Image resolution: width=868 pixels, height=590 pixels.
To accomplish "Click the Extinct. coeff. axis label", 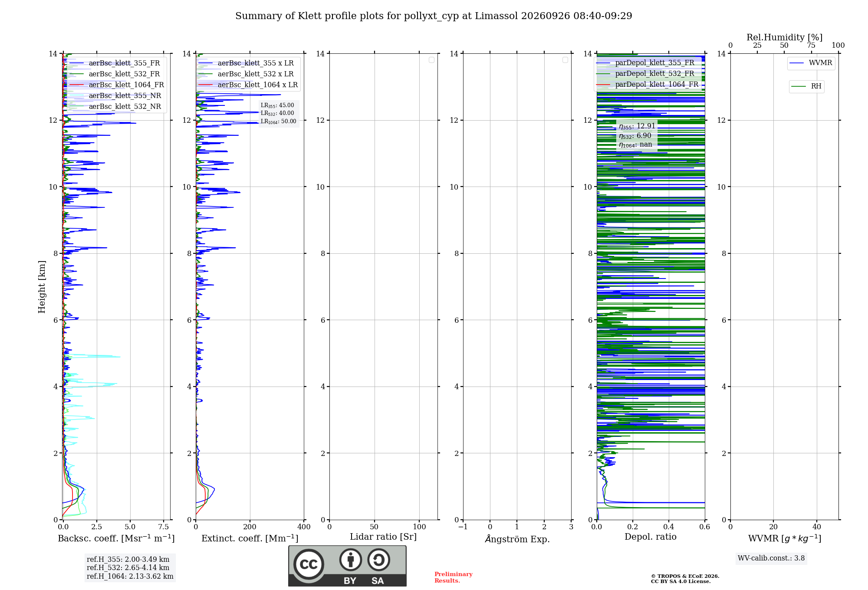I will click(x=250, y=538).
